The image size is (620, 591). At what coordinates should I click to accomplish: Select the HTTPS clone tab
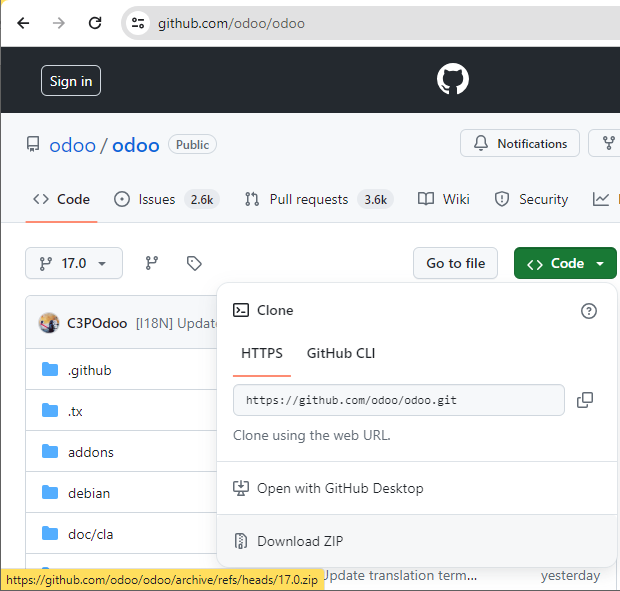pos(262,353)
